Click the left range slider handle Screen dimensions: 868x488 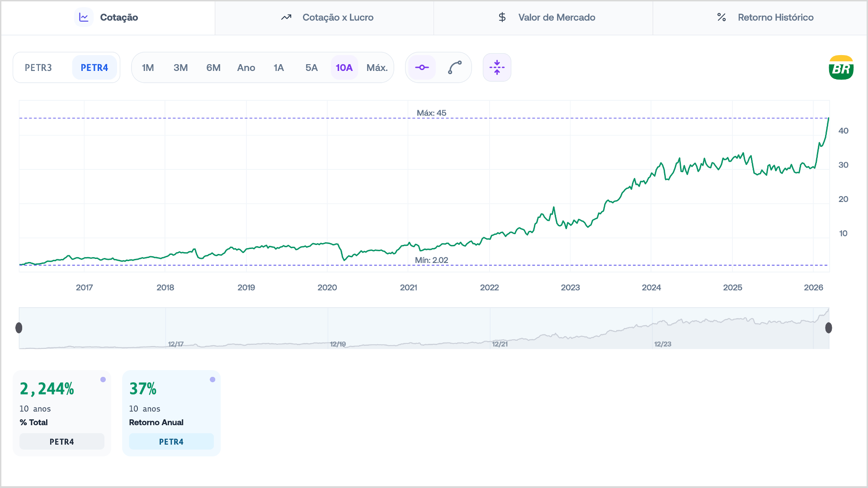point(19,328)
